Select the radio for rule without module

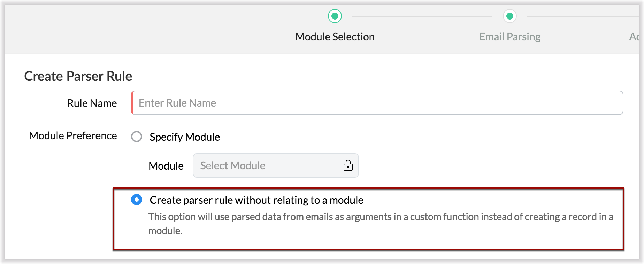click(x=137, y=200)
